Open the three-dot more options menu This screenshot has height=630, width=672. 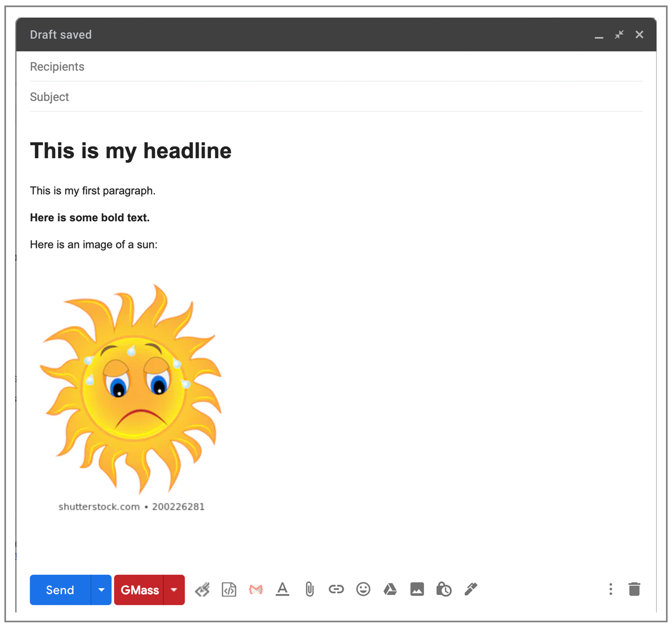[611, 589]
